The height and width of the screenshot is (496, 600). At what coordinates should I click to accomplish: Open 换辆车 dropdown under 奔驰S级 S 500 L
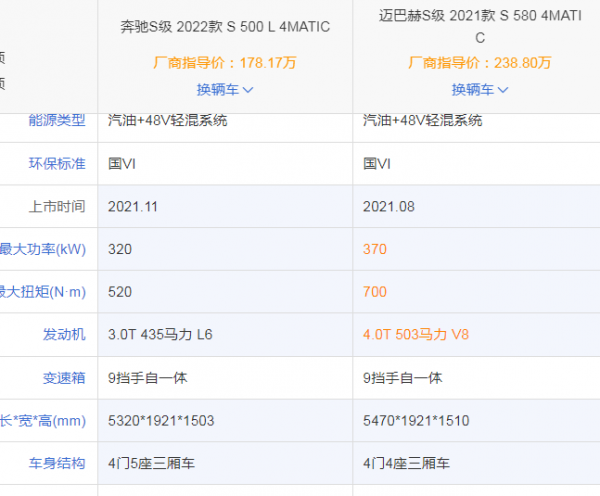tap(225, 90)
